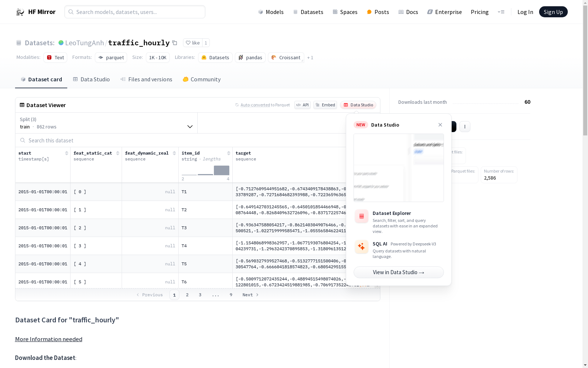The image size is (588, 368).
Task: Switch to the Data Studio tab
Action: pyautogui.click(x=92, y=79)
